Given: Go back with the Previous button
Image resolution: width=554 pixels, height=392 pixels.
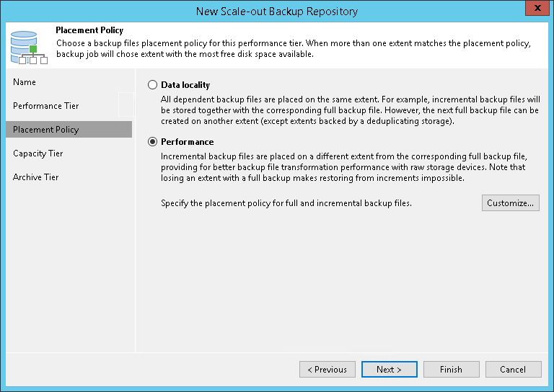Looking at the screenshot, I should pos(327,370).
